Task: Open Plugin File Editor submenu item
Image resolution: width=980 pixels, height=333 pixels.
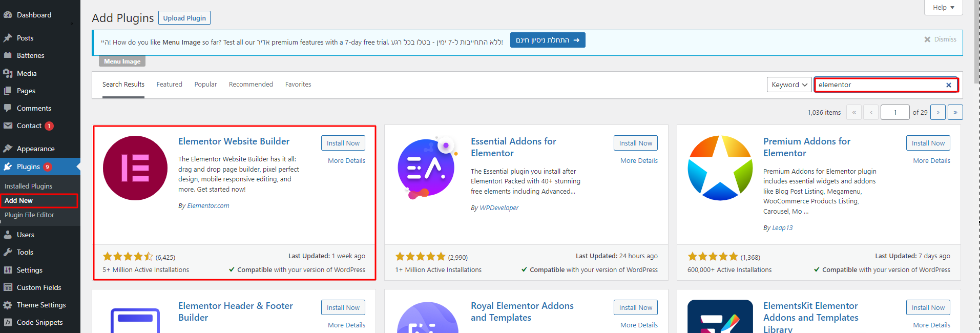Action: coord(30,215)
